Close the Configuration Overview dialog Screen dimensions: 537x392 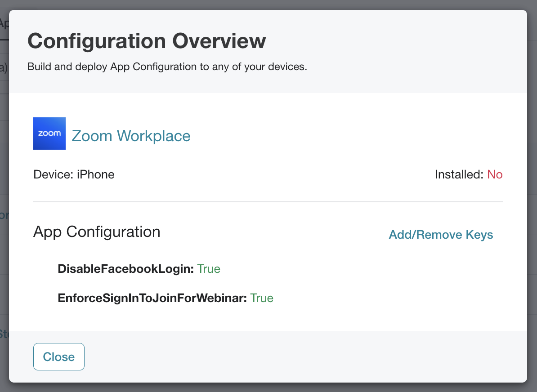click(x=59, y=357)
